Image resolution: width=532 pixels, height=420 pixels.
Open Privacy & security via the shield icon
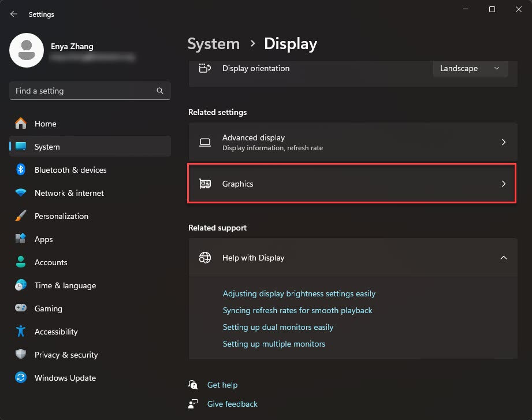[x=20, y=355]
